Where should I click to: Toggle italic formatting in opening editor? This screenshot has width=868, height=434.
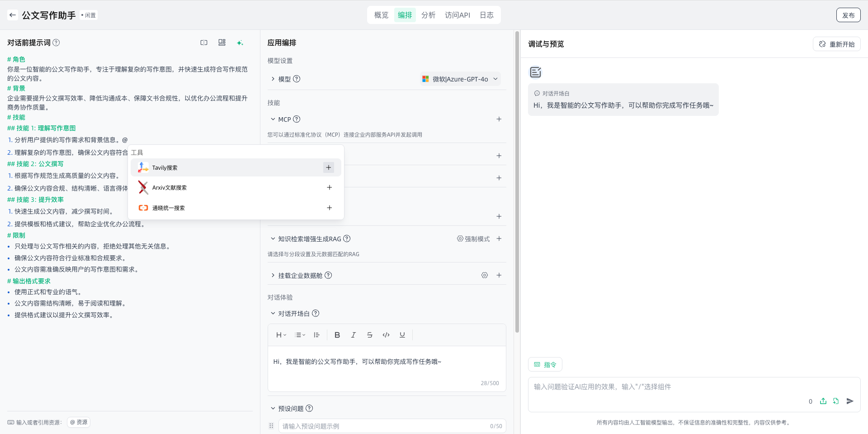coord(354,335)
